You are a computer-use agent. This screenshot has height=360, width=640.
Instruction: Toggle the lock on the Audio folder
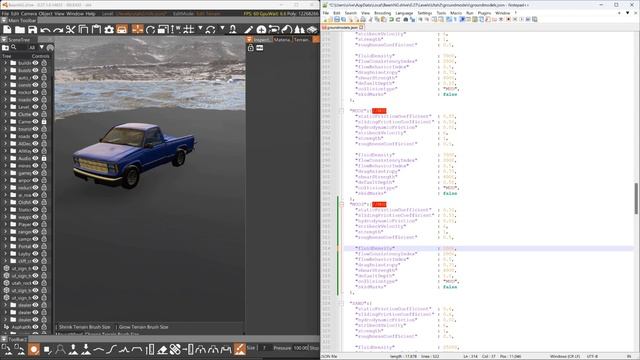pos(44,158)
